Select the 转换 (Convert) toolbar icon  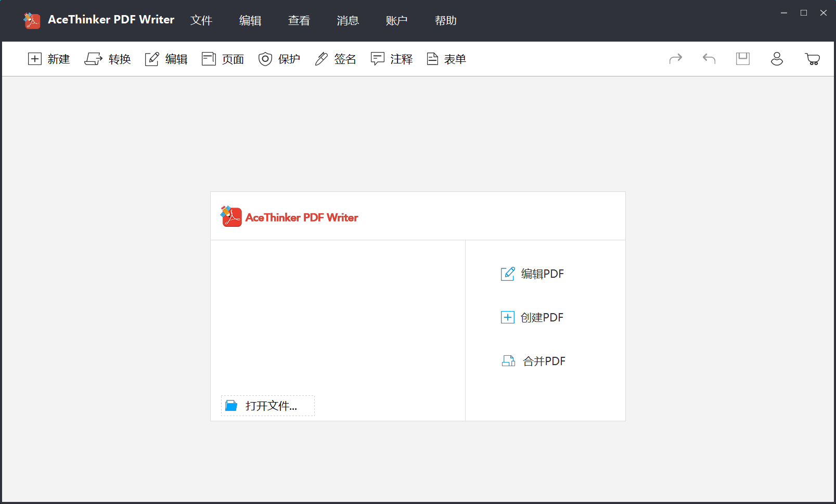94,59
